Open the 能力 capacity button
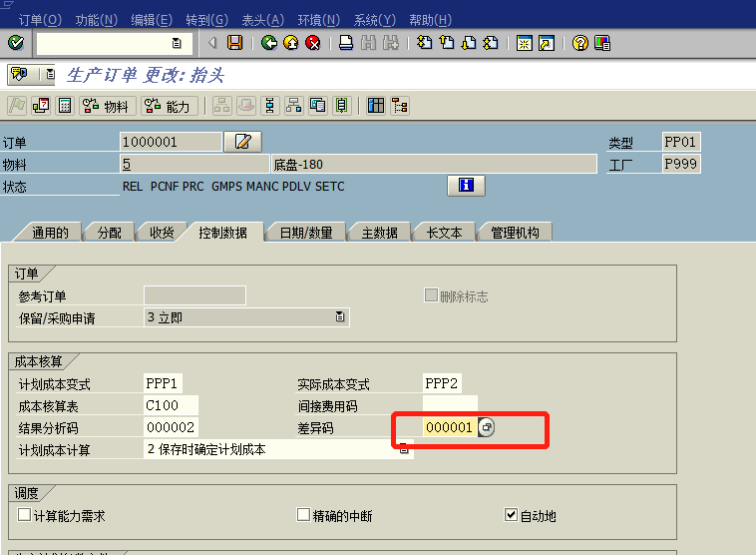 click(170, 106)
